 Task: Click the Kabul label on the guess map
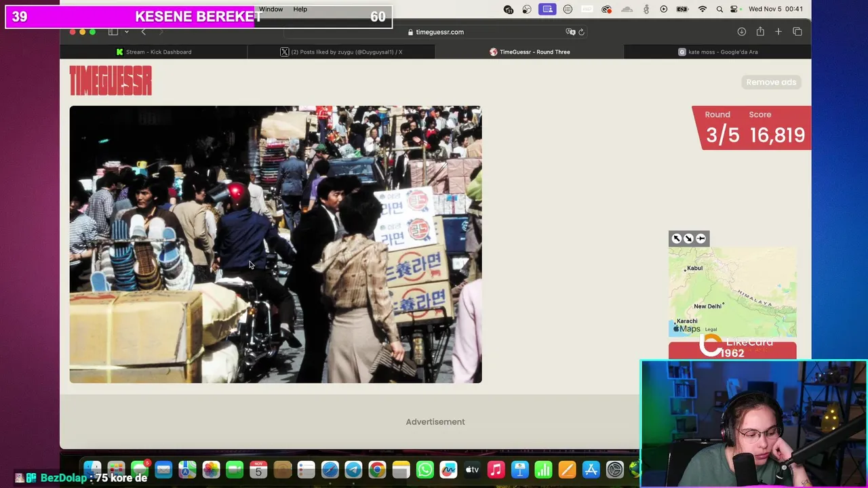point(694,268)
